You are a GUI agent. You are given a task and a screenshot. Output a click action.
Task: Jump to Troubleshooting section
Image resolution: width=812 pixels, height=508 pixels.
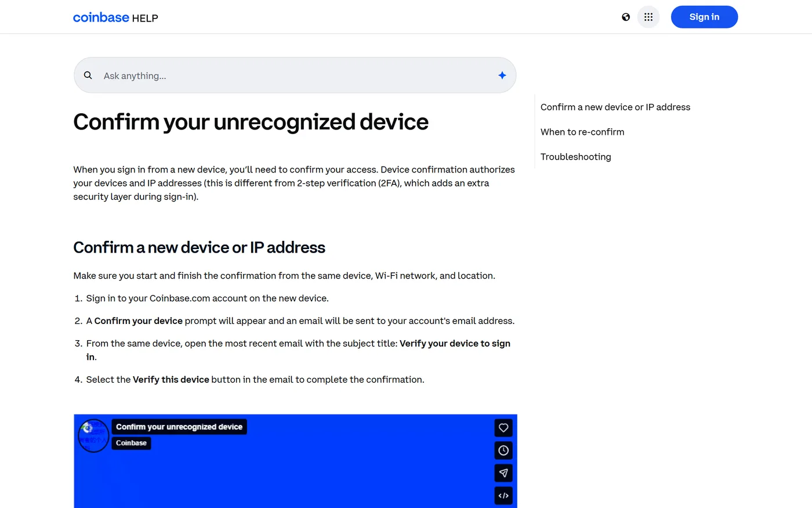[576, 157]
